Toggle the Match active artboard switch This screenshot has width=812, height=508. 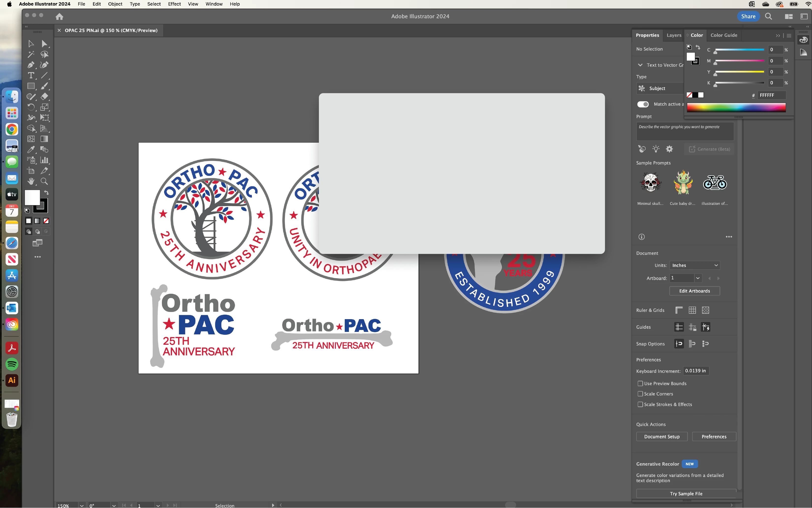(x=642, y=104)
